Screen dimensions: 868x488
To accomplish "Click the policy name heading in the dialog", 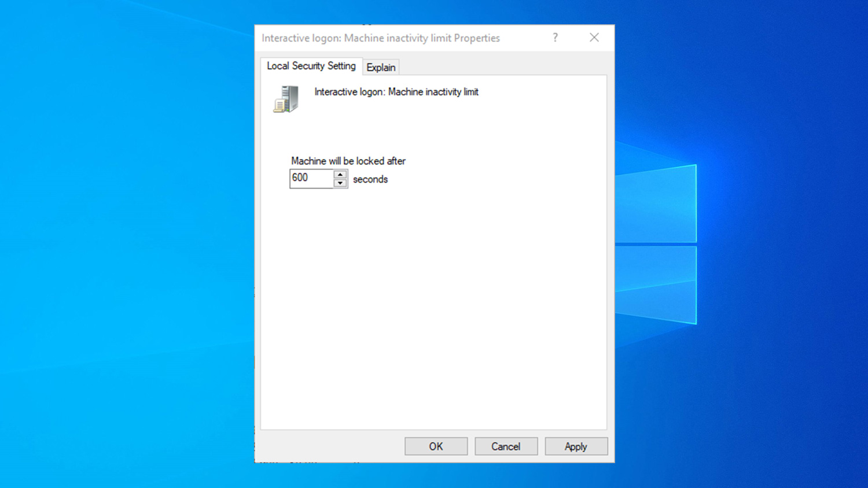I will [x=396, y=91].
